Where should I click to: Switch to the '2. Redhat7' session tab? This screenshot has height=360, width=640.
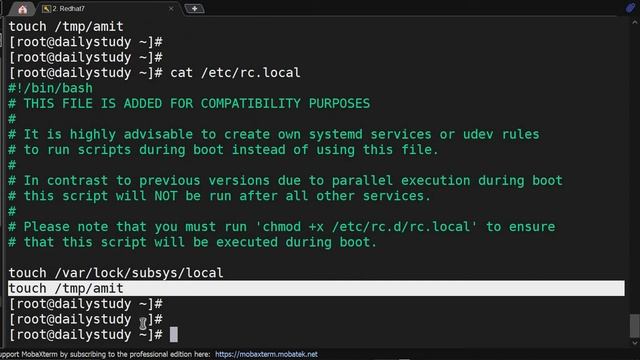click(68, 9)
